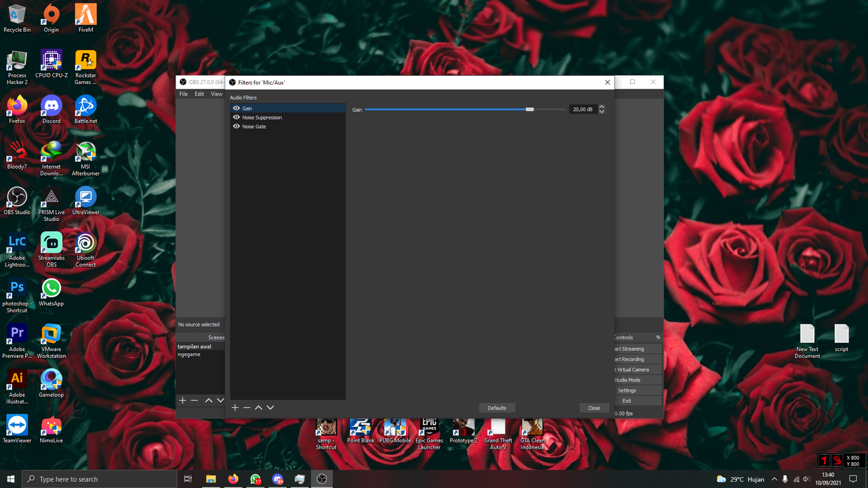Toggle visibility of the Gain filter
Screen dimensions: 868x488
[236, 108]
